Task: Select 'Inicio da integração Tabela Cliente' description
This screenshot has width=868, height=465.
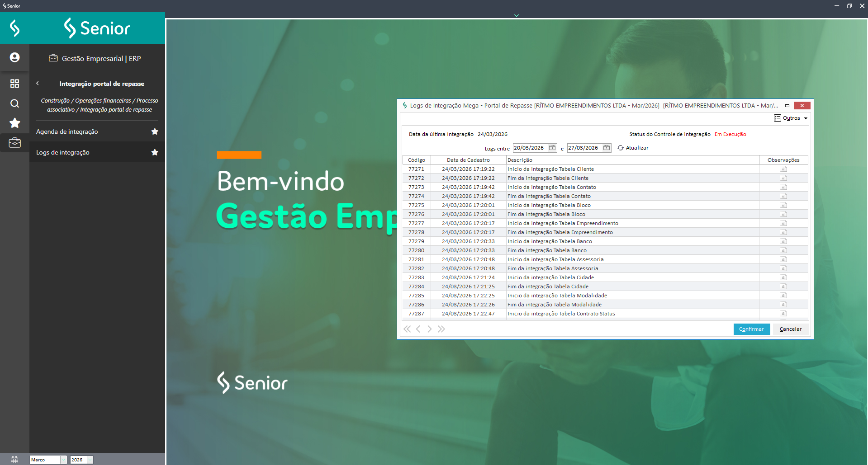Action: pos(550,169)
